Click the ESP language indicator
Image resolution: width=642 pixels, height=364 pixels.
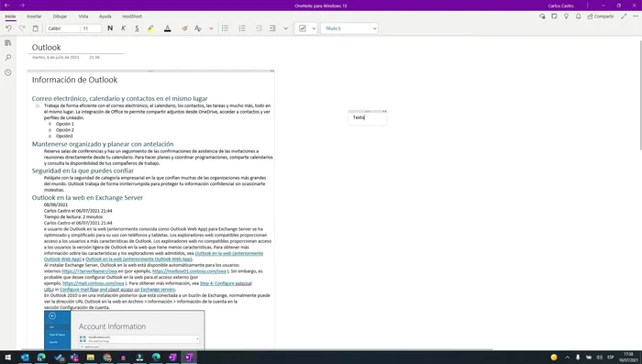611,357
